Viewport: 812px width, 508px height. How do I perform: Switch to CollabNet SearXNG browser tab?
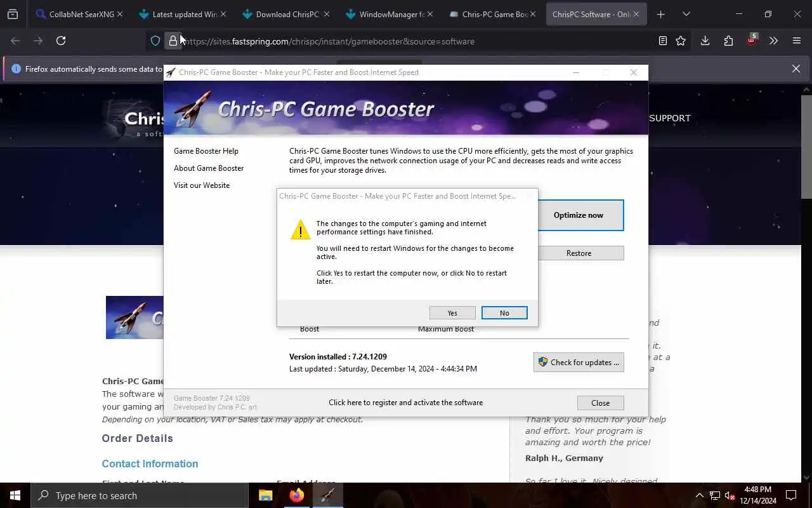pyautogui.click(x=79, y=14)
